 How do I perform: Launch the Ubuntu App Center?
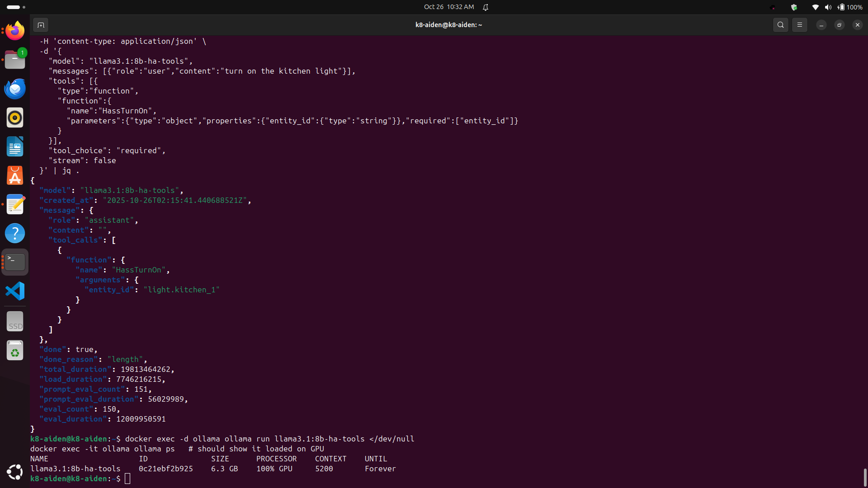tap(15, 175)
